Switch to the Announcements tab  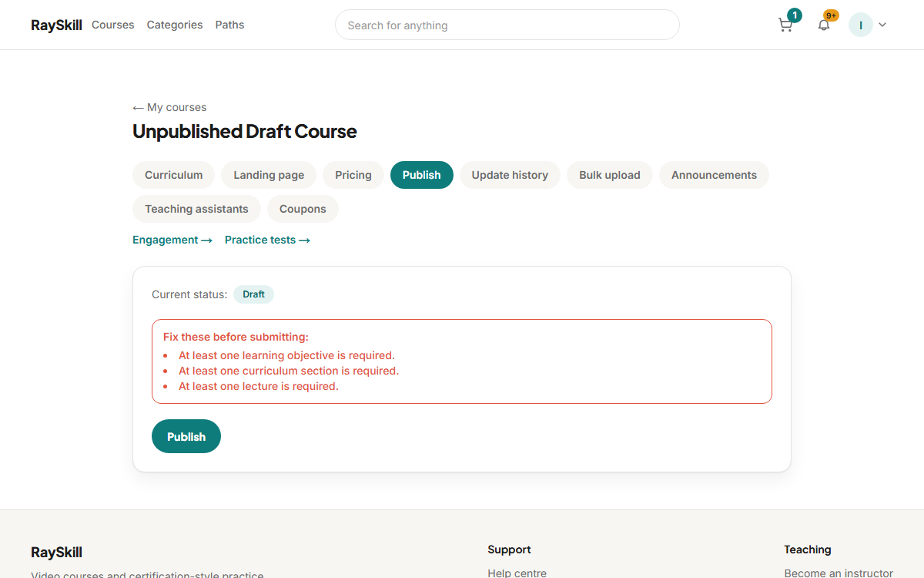714,175
